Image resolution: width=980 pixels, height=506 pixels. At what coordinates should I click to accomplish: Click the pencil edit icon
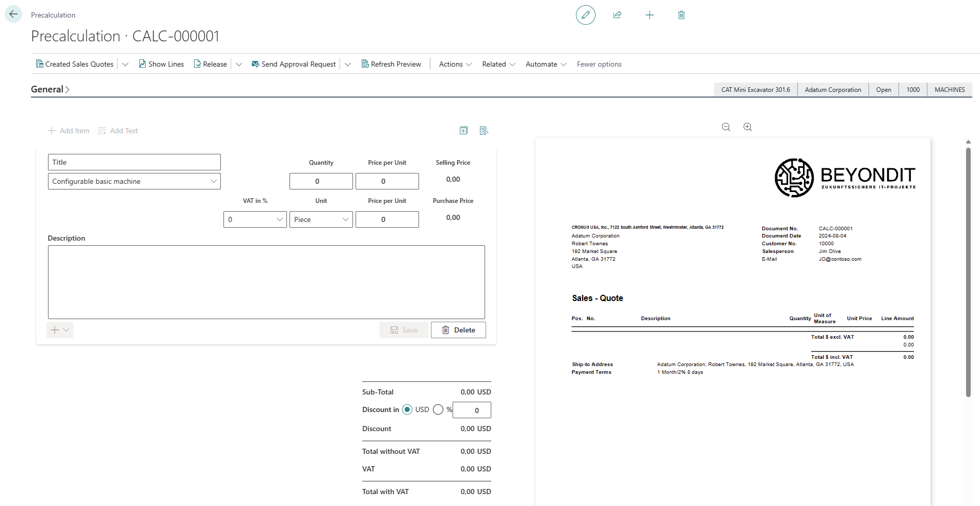pos(585,15)
